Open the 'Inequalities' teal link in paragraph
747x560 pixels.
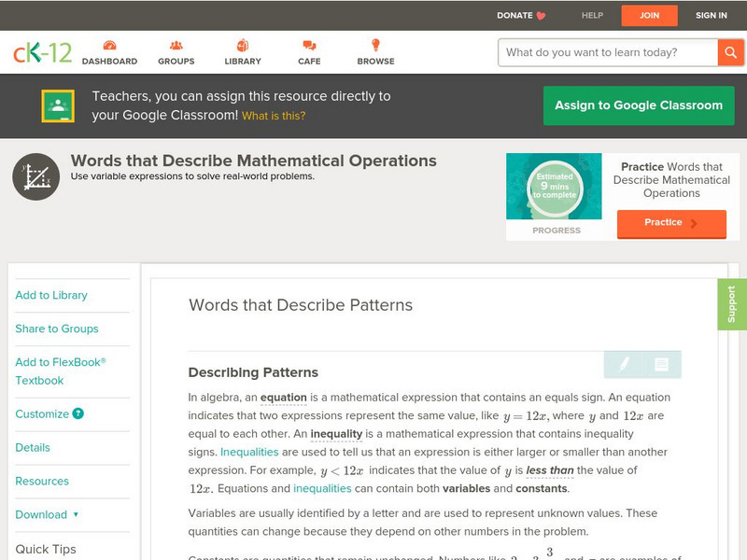[249, 452]
